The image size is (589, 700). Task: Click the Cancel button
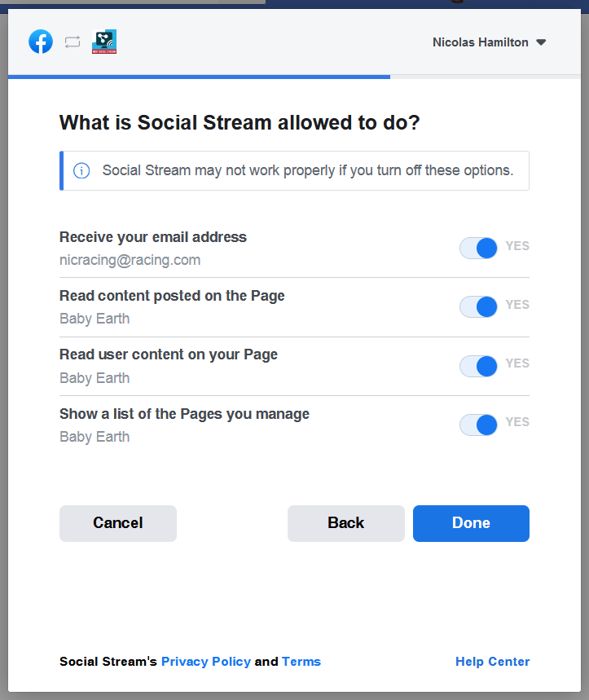click(x=118, y=523)
